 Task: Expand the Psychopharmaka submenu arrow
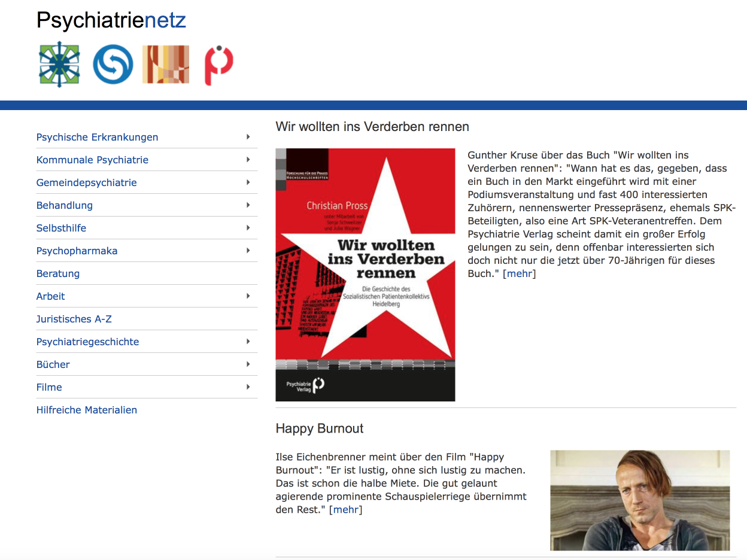click(248, 251)
